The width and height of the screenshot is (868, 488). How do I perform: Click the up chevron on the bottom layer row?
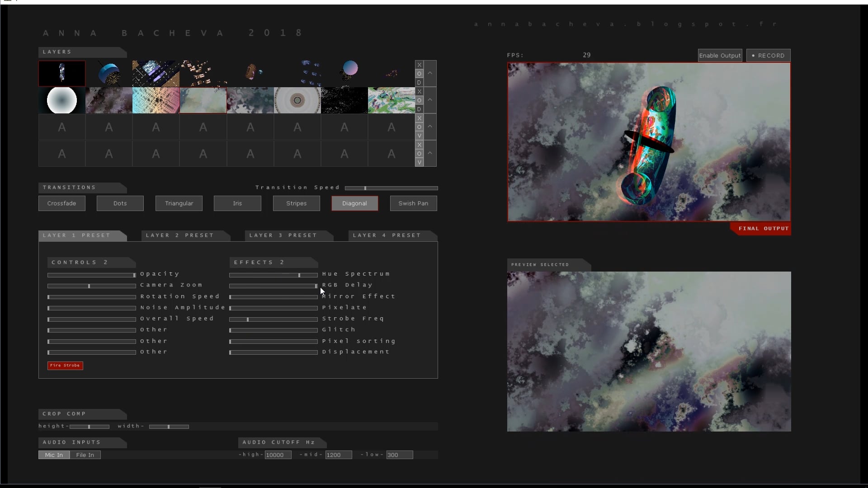(430, 154)
